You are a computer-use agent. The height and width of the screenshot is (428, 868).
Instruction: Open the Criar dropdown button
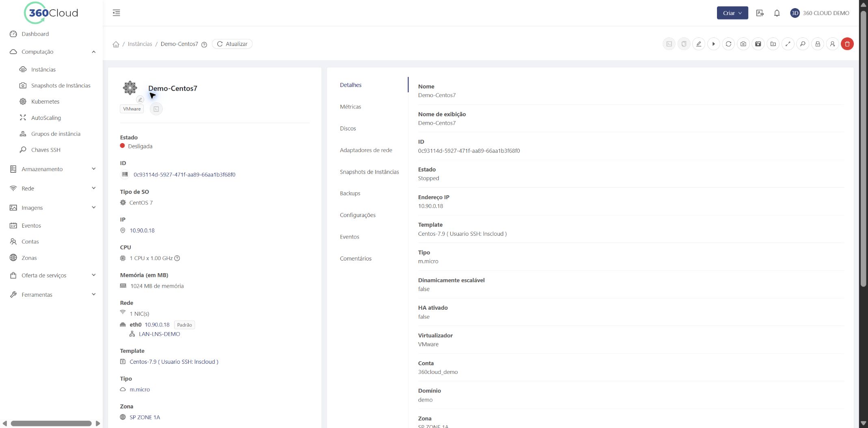[732, 13]
